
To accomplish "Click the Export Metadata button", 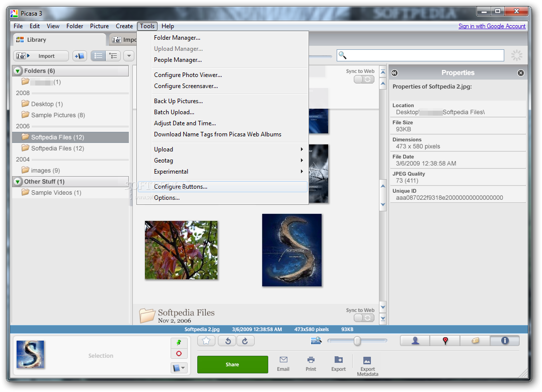I will [x=367, y=366].
